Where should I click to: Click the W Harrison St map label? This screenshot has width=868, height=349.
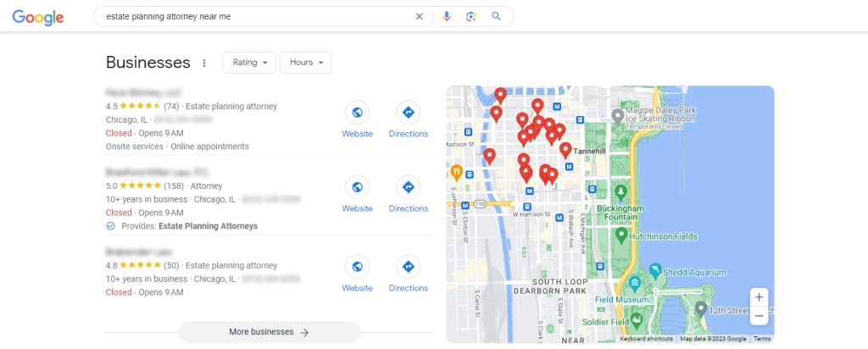click(x=531, y=214)
